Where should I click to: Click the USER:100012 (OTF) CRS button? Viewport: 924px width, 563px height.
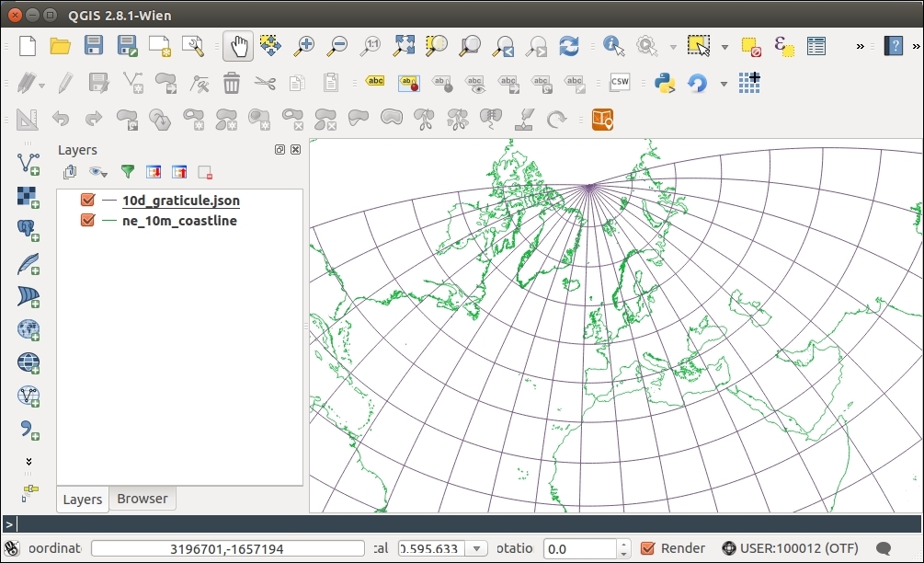point(790,548)
